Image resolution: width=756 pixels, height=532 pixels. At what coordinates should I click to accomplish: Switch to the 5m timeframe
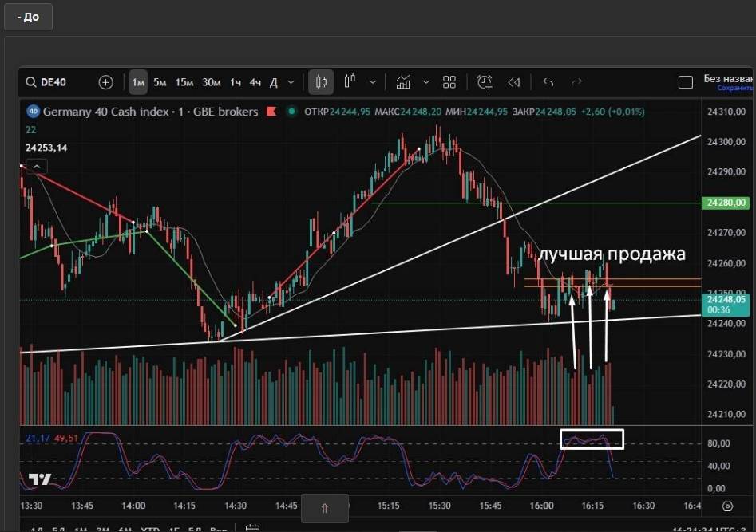click(x=160, y=82)
